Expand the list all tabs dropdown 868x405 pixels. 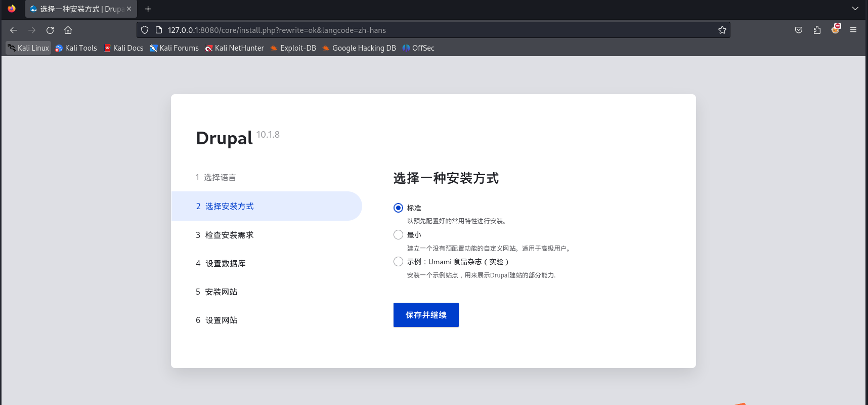tap(855, 9)
